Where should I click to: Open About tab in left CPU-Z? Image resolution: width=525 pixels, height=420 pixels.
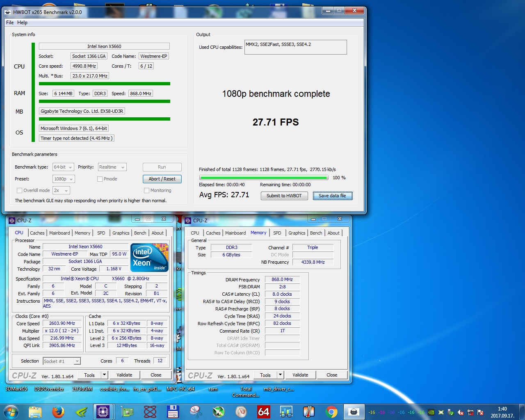click(x=157, y=233)
